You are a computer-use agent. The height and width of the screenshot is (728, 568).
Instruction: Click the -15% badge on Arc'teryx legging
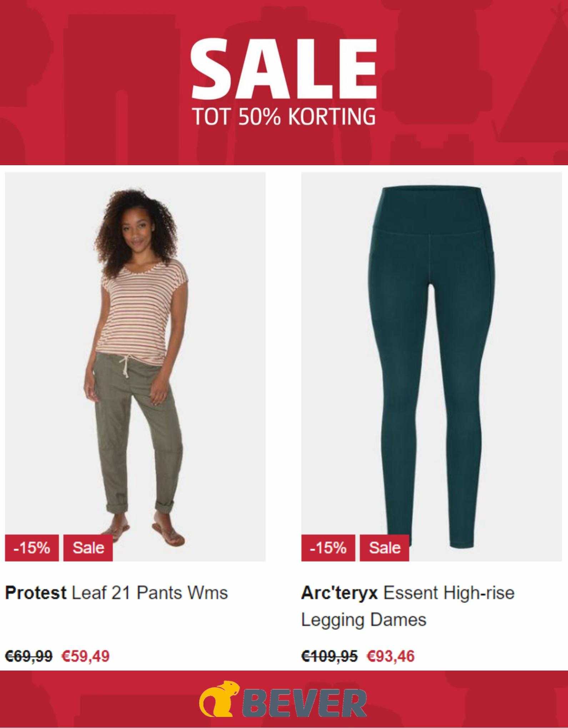point(328,548)
